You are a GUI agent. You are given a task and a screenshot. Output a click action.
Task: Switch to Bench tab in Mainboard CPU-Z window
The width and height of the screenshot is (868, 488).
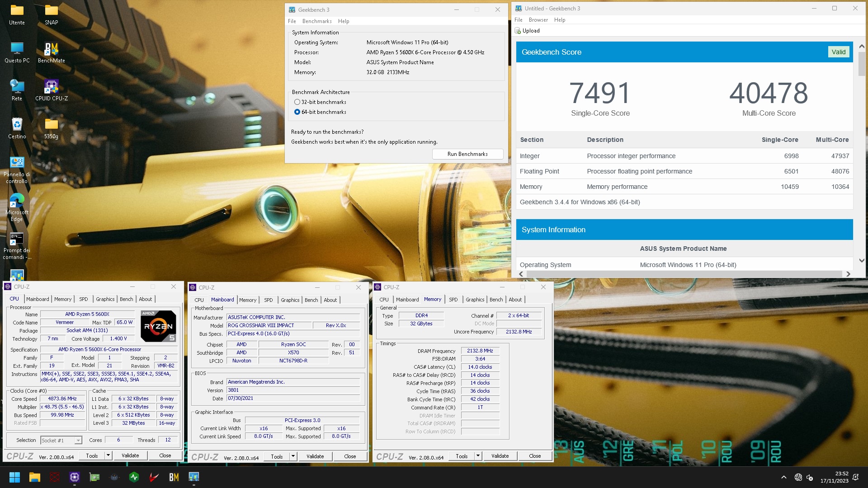311,300
